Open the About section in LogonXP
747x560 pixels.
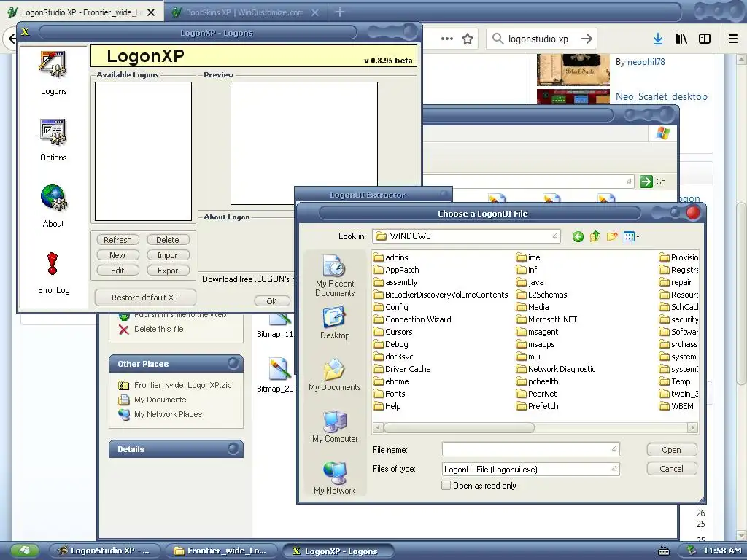point(53,206)
